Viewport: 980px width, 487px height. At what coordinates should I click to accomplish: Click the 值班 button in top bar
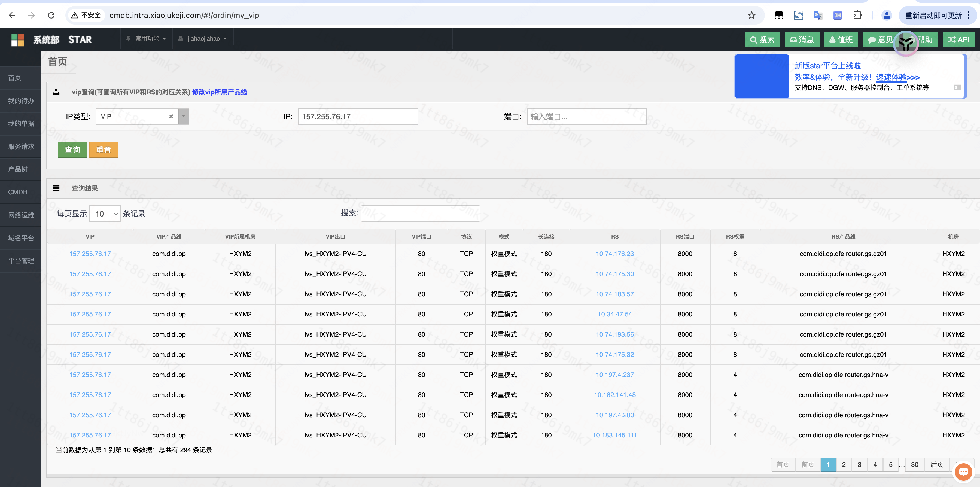(x=841, y=39)
